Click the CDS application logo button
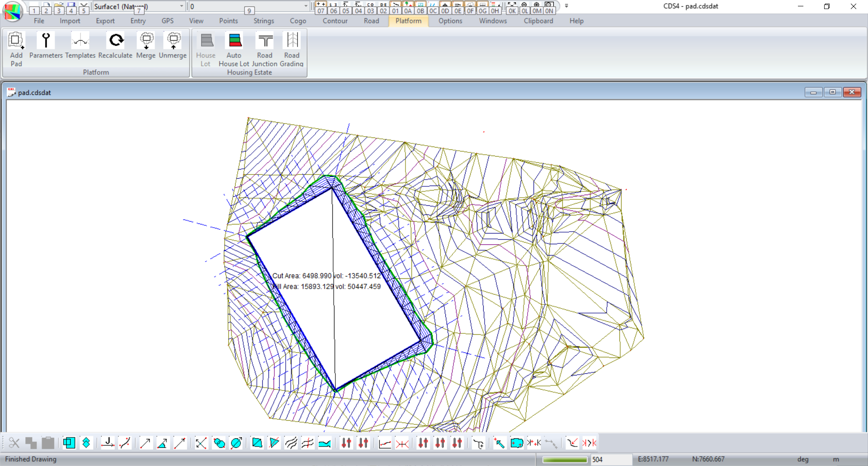 pos(12,11)
